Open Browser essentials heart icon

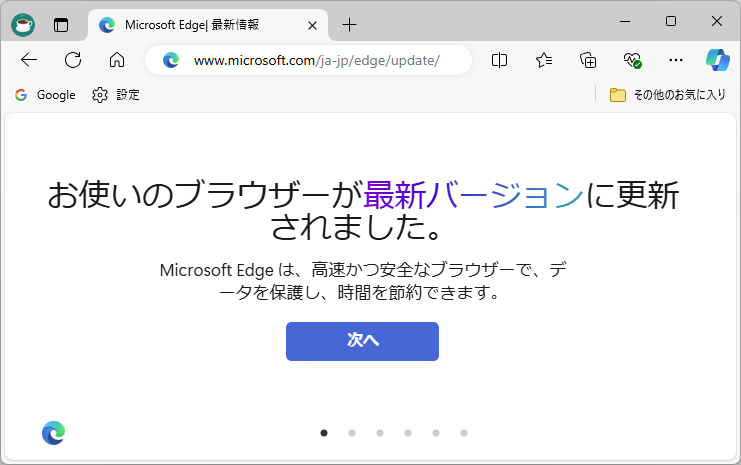pos(632,60)
